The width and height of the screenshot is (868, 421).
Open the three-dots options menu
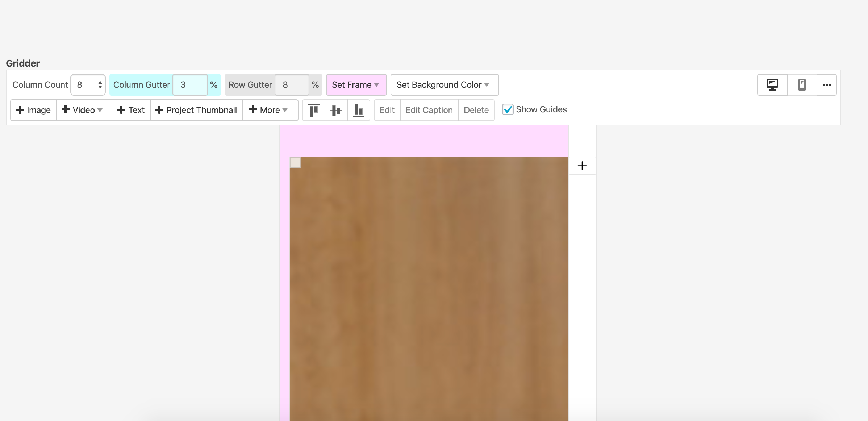click(827, 85)
